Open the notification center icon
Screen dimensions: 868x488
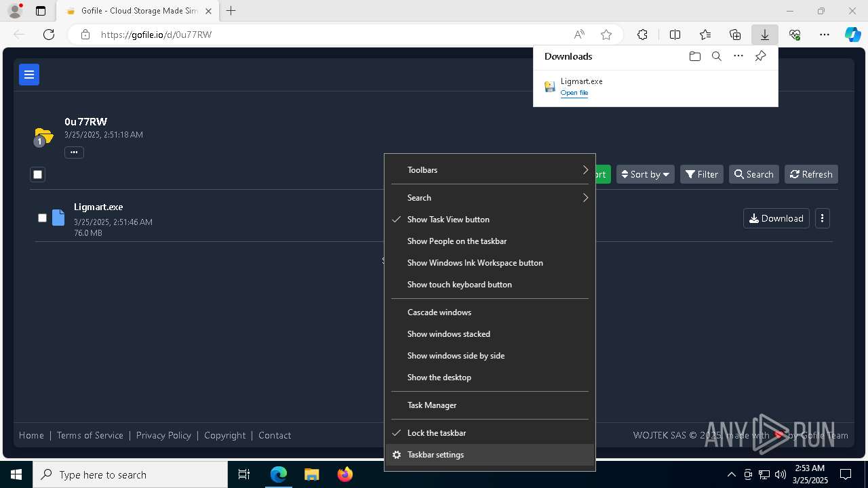[846, 474]
